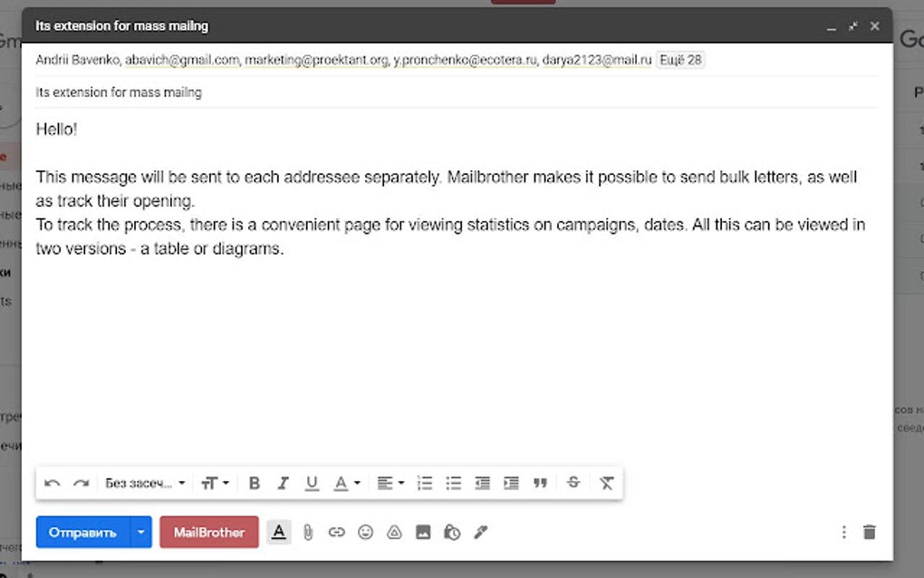924x578 pixels.
Task: Select recipient y.pronchenko@ecotera.ru
Action: pos(465,60)
